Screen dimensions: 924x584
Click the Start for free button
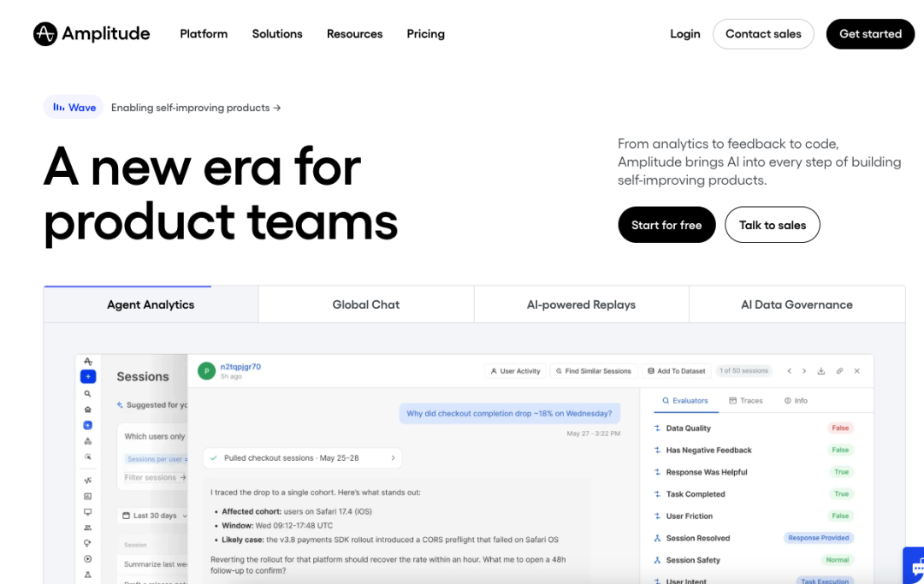666,225
